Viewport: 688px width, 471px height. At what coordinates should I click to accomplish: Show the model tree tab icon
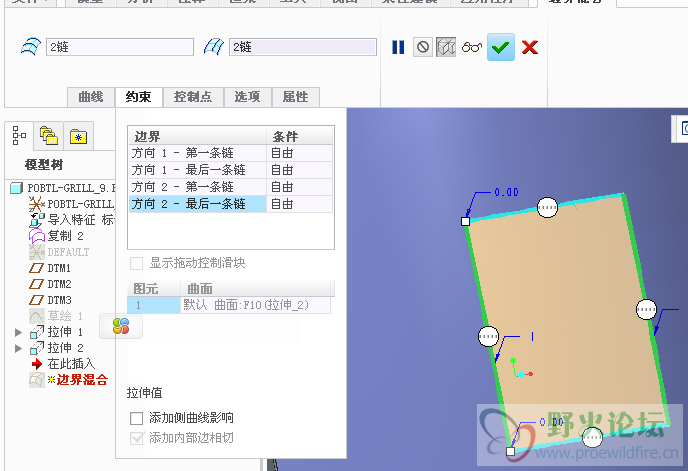click(19, 135)
